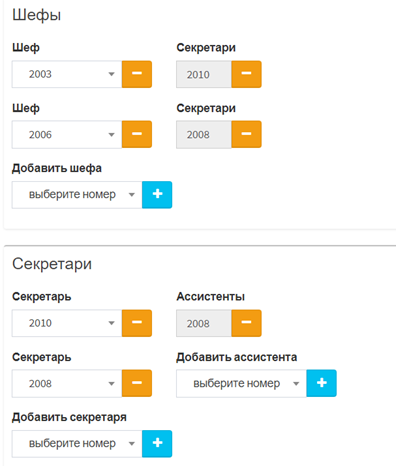Image resolution: width=396 pixels, height=466 pixels.
Task: Click the disabled 2010 secretary field
Action: click(204, 74)
